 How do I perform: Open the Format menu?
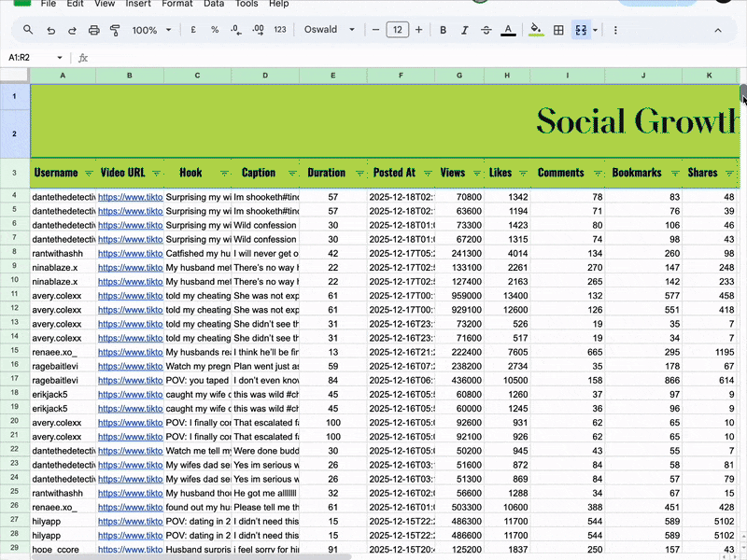click(x=177, y=4)
